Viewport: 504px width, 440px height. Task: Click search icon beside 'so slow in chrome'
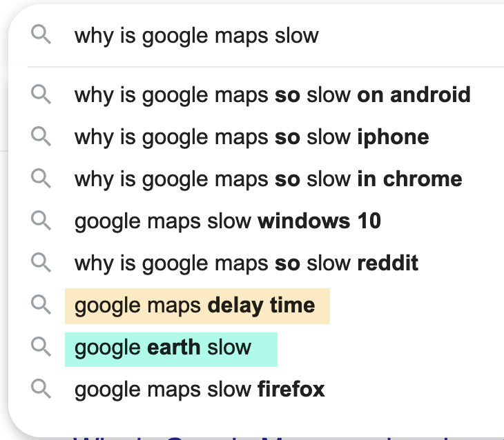click(41, 179)
